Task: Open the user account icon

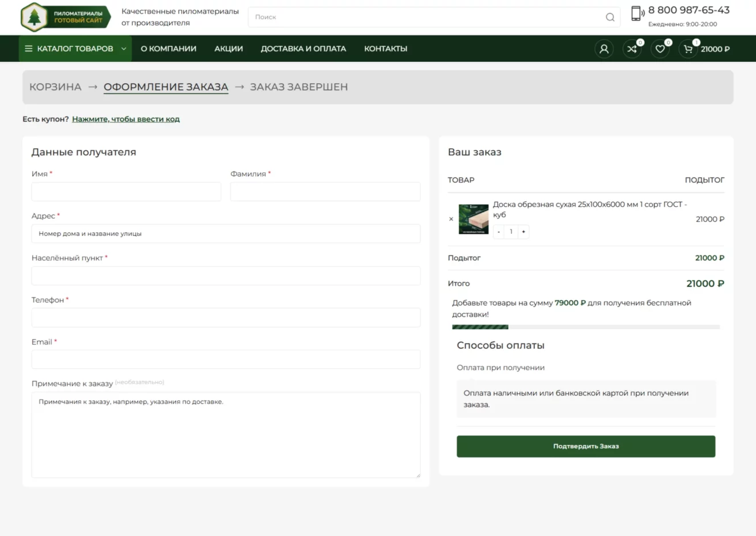Action: (604, 49)
